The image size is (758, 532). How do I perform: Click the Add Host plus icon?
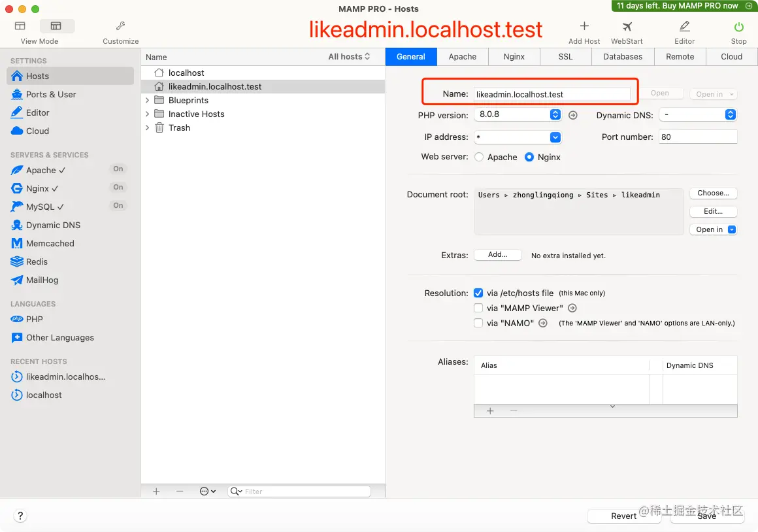(x=584, y=26)
